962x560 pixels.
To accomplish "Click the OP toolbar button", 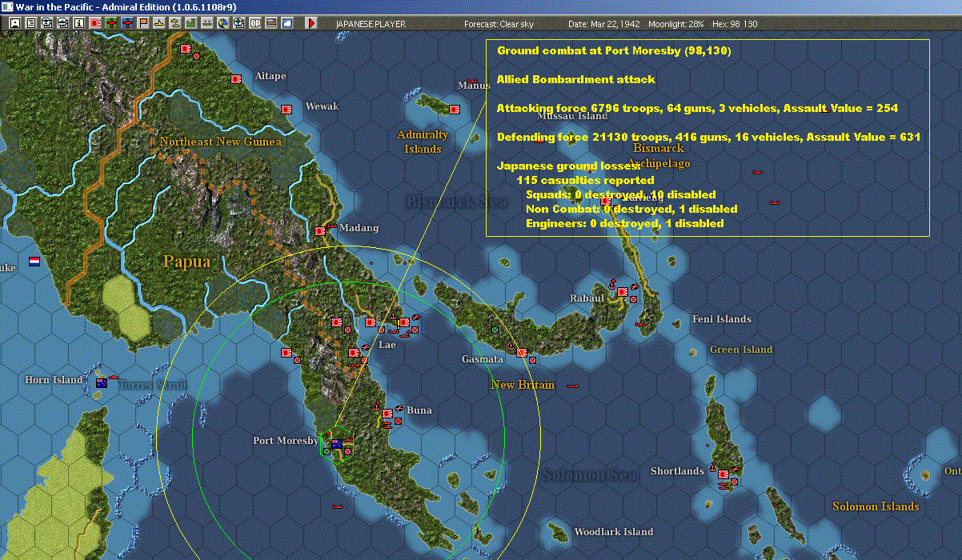I will (255, 23).
